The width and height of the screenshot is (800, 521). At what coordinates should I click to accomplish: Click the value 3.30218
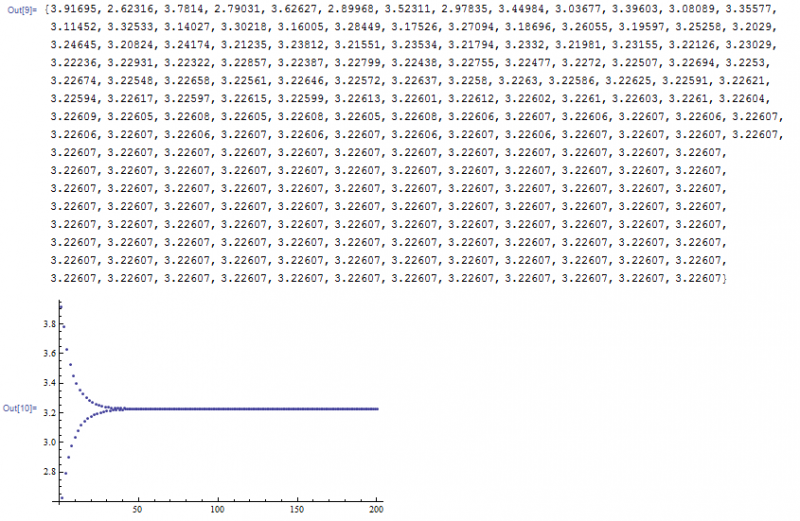click(244, 27)
